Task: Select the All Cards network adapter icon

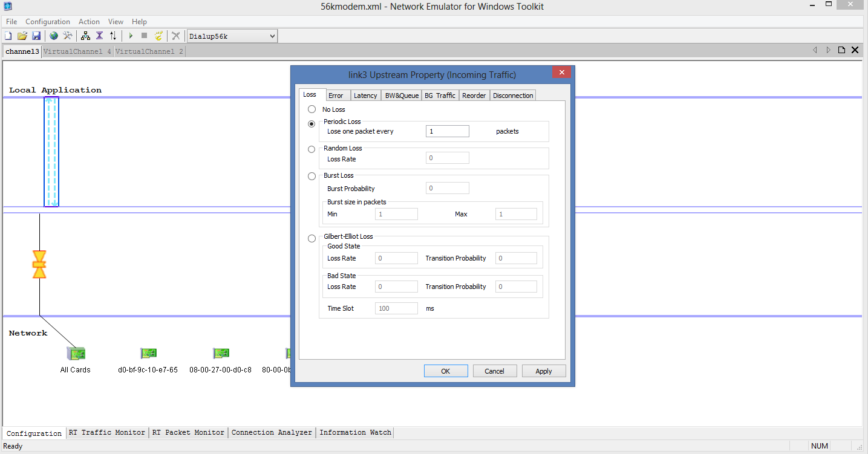Action: pyautogui.click(x=76, y=353)
